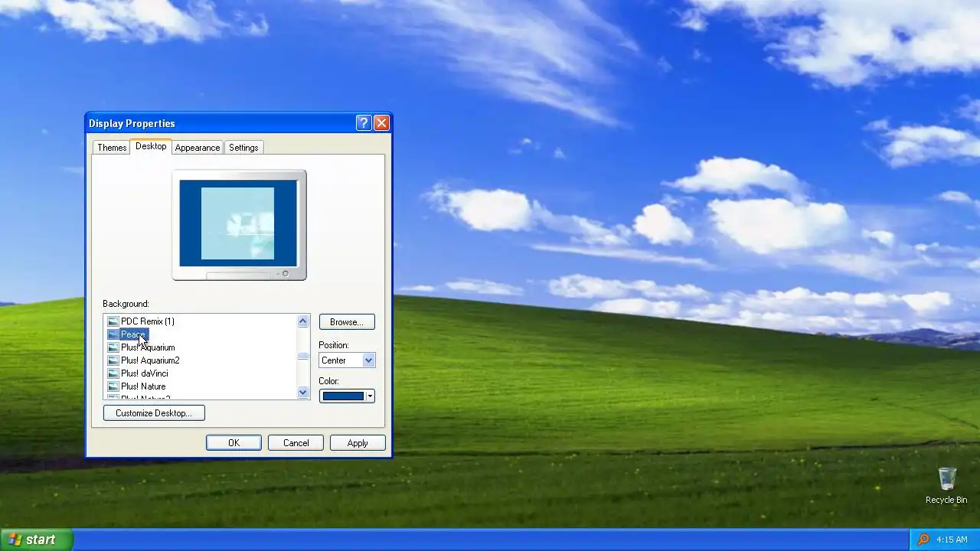Close the Display Properties dialog
The height and width of the screenshot is (551, 980).
coord(381,123)
